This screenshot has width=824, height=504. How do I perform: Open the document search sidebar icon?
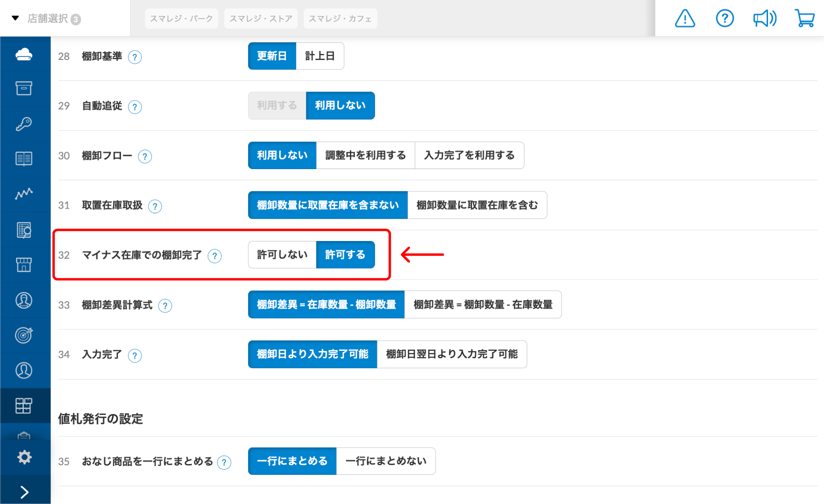coord(24,230)
